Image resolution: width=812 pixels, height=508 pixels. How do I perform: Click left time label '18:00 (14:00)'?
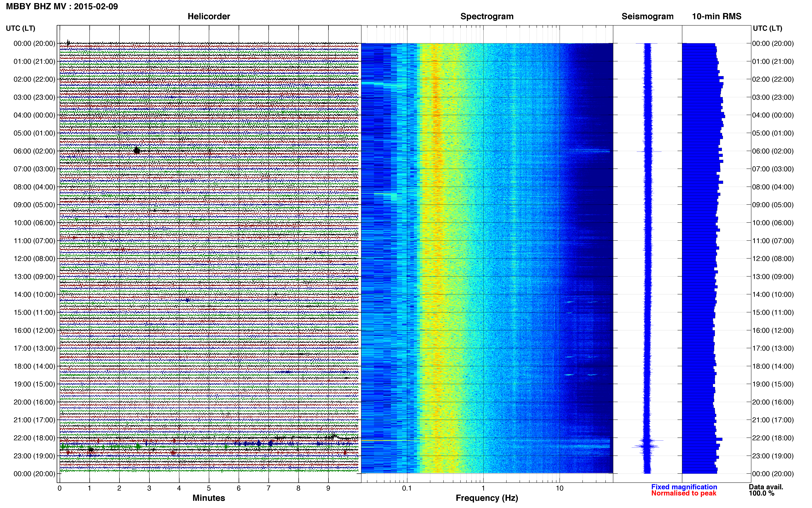pos(34,366)
